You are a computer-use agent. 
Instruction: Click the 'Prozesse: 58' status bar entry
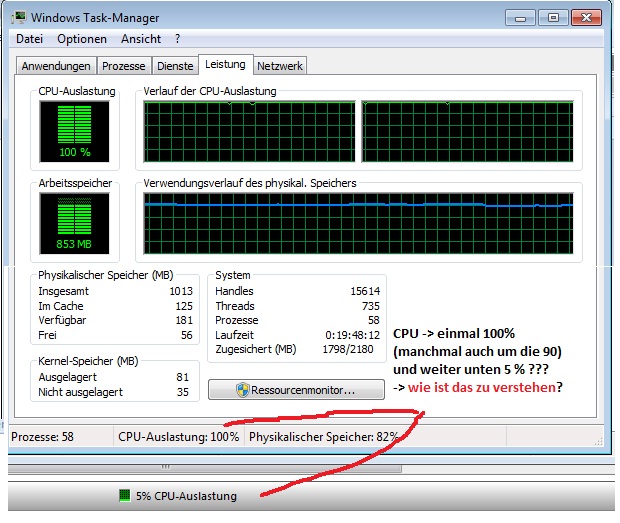[x=42, y=436]
